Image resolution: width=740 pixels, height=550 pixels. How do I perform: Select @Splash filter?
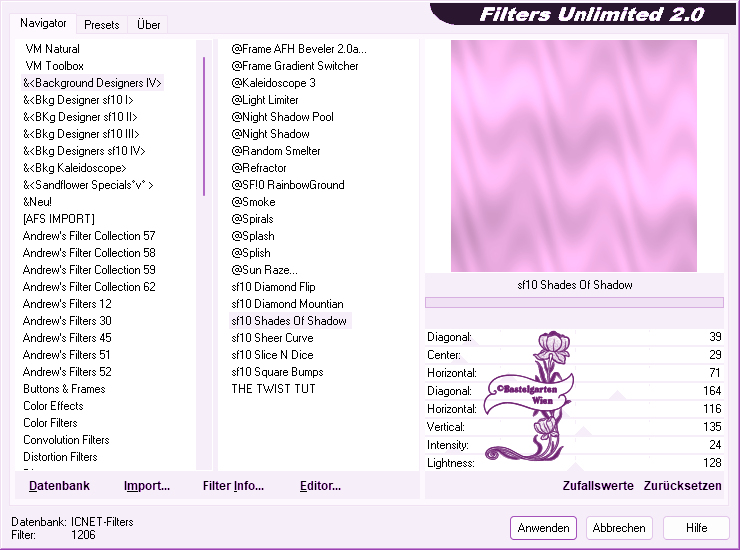252,236
